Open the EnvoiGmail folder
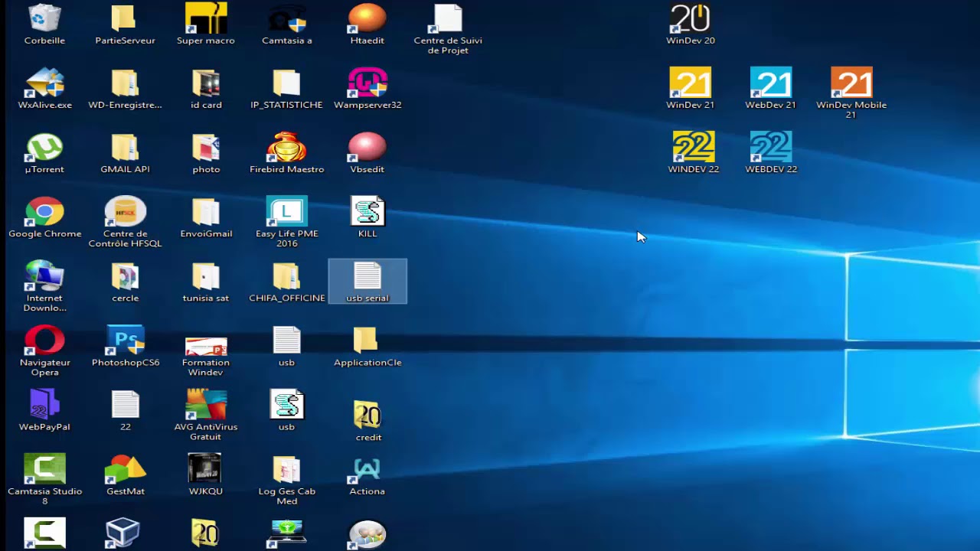This screenshot has width=980, height=551. [x=206, y=217]
